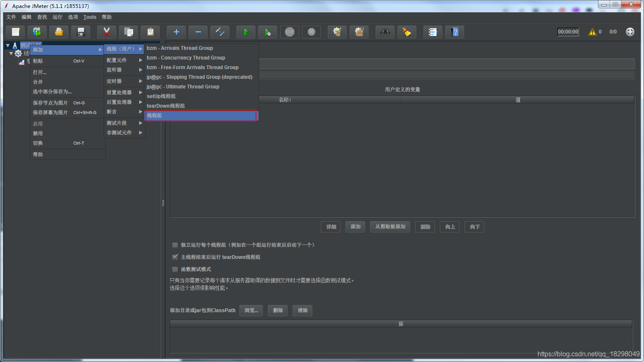Collapse the test plan tree node arrow

(x=8, y=45)
